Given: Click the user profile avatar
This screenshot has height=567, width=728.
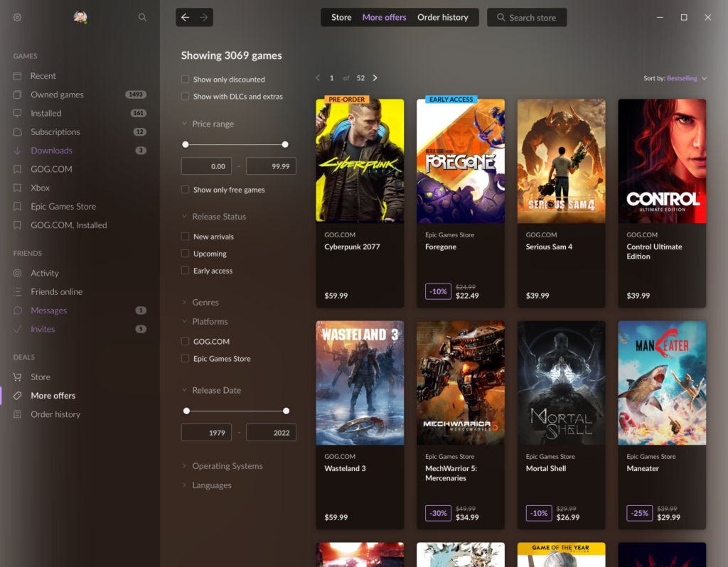Looking at the screenshot, I should (80, 17).
